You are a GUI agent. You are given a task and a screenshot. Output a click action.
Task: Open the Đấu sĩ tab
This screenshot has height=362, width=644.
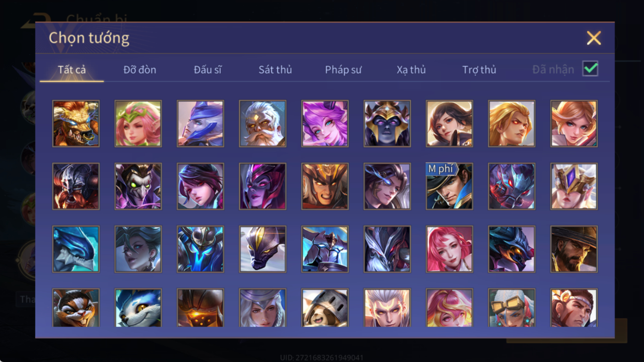click(x=208, y=70)
